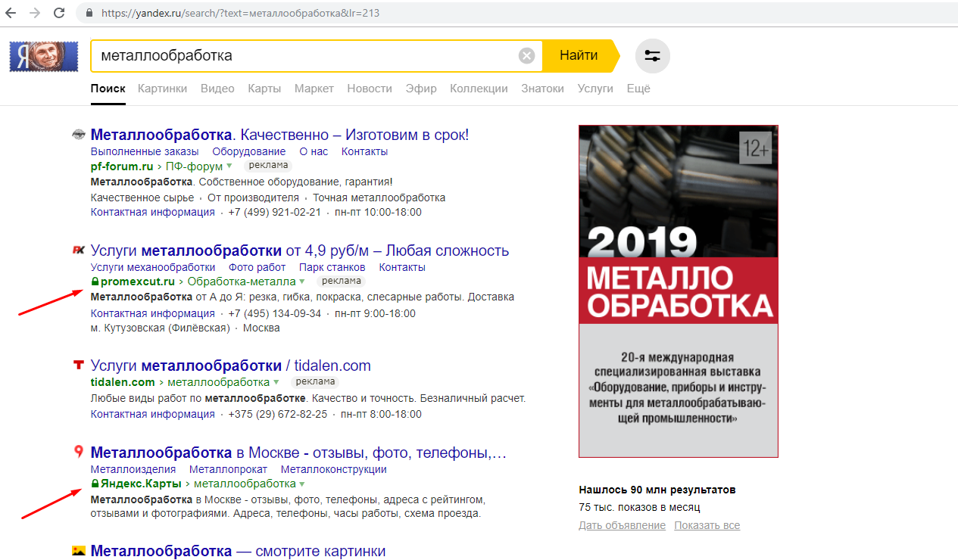This screenshot has width=958, height=560.
Task: Switch to the Маркет tab
Action: point(314,89)
